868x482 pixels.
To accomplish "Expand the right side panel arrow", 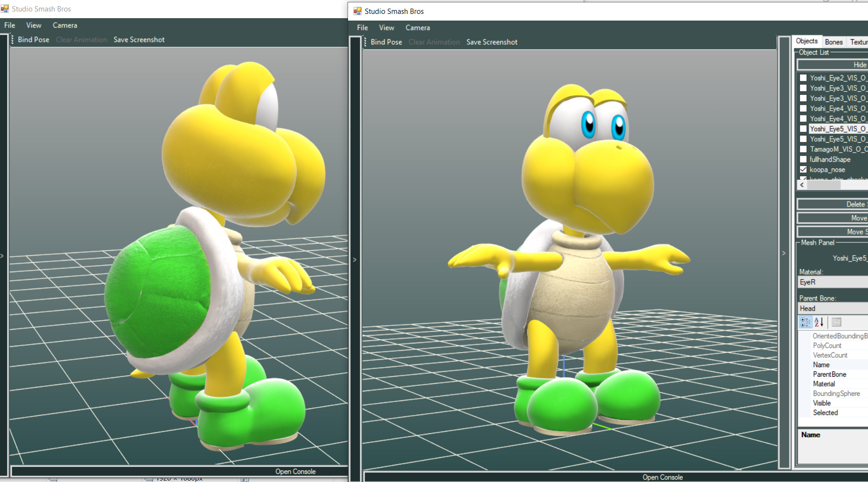I will click(x=784, y=253).
